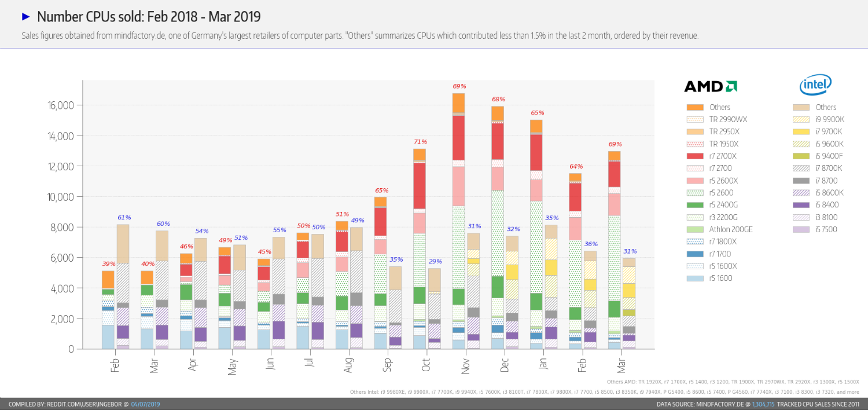
Task: Click the i9 9900K legend swatch
Action: (x=802, y=119)
